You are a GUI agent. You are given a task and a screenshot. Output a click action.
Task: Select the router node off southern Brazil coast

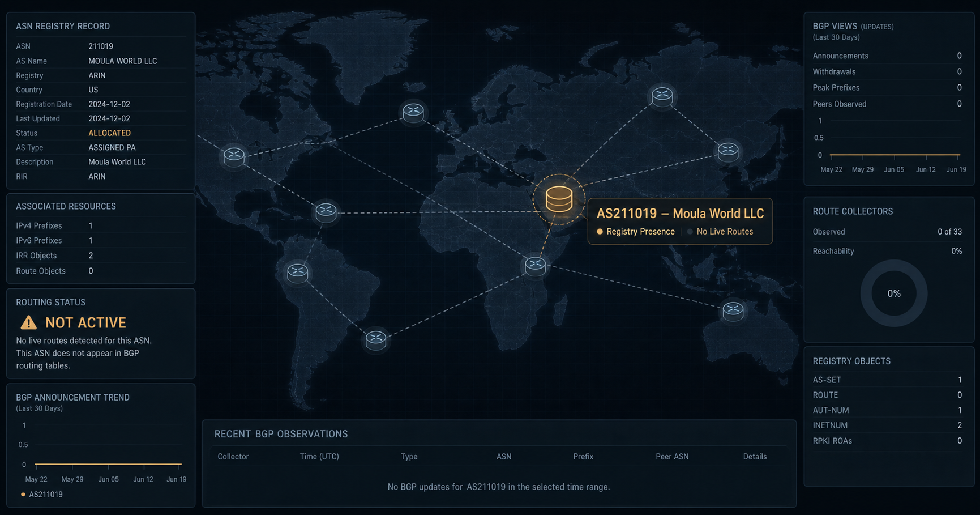(x=375, y=339)
